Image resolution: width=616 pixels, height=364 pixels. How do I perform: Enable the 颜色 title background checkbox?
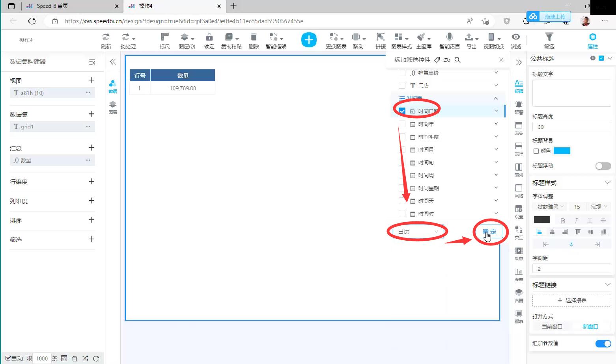pyautogui.click(x=536, y=151)
